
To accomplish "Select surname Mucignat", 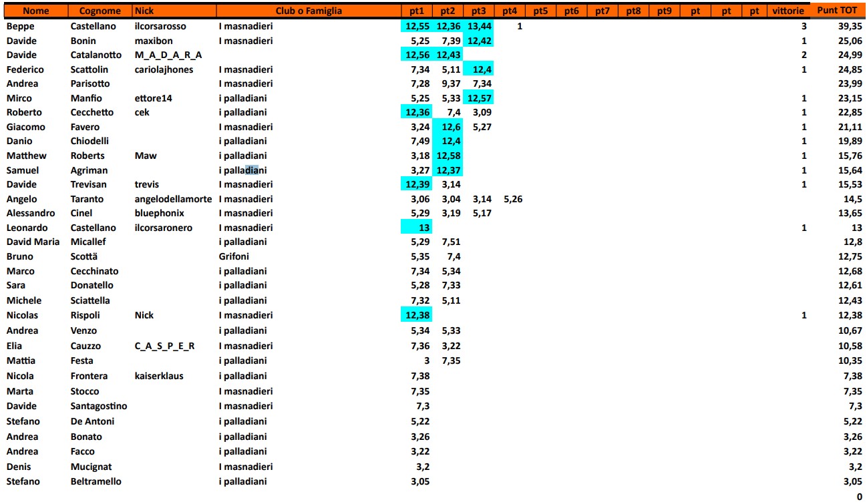I will [91, 467].
